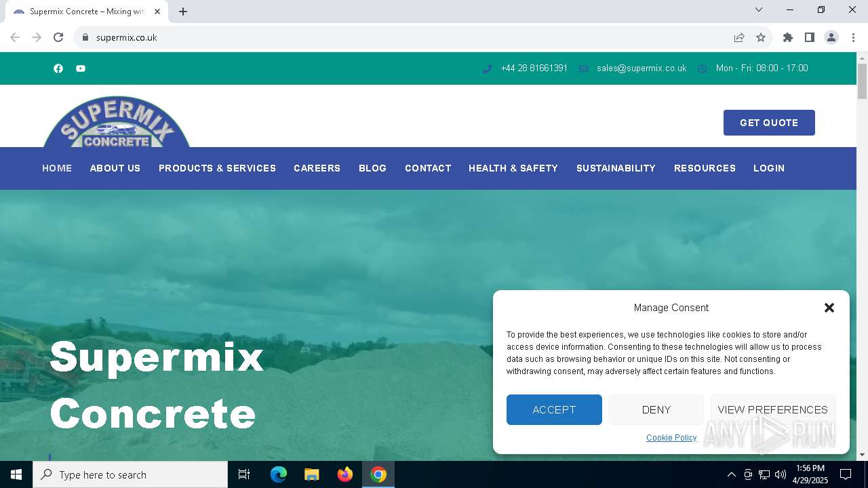Image resolution: width=868 pixels, height=488 pixels.
Task: Click the clock opening hours icon
Action: (703, 68)
